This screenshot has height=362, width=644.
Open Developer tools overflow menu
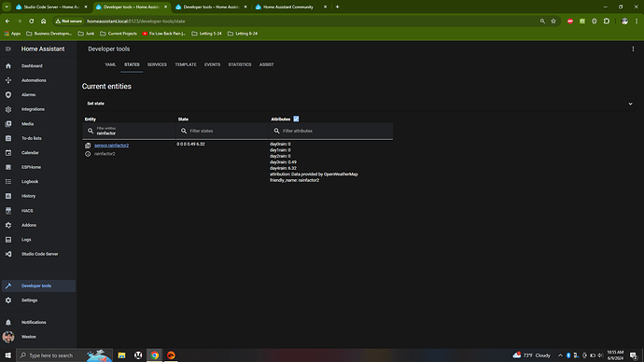633,49
